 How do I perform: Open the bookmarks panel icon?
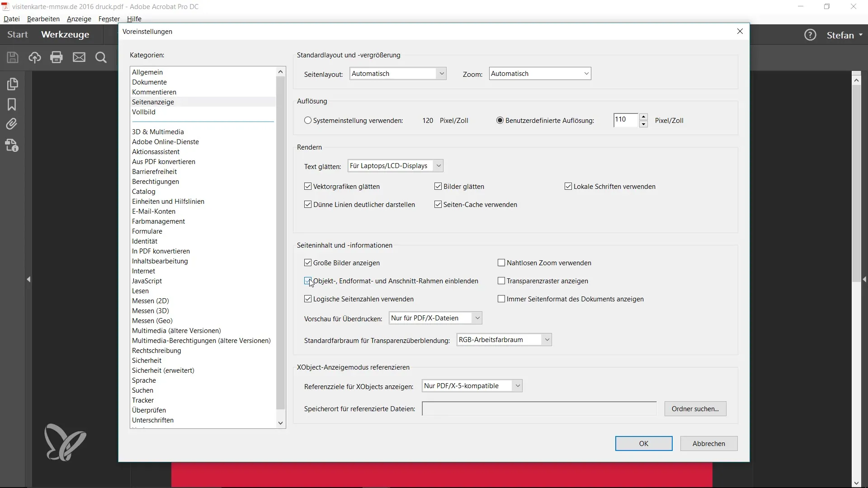point(12,104)
